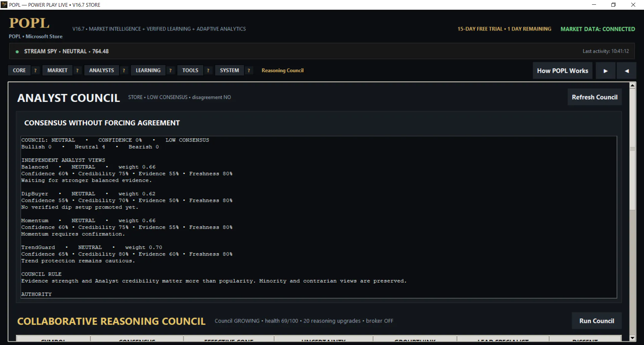Click the help question mark next to CORE
The height and width of the screenshot is (345, 644).
pyautogui.click(x=36, y=70)
